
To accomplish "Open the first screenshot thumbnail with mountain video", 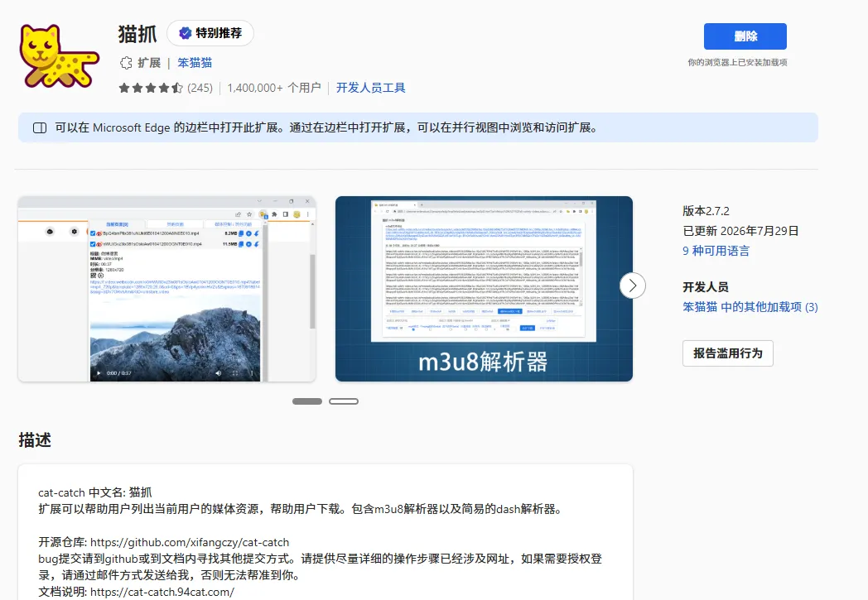I will click(x=166, y=289).
